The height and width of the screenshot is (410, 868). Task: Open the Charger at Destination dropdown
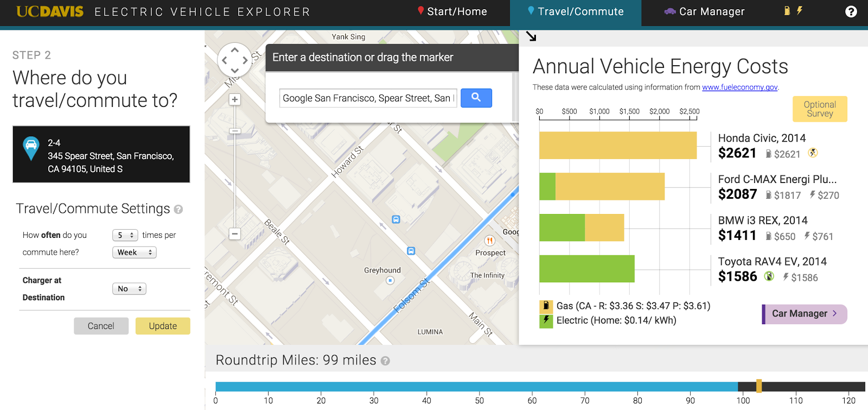129,289
